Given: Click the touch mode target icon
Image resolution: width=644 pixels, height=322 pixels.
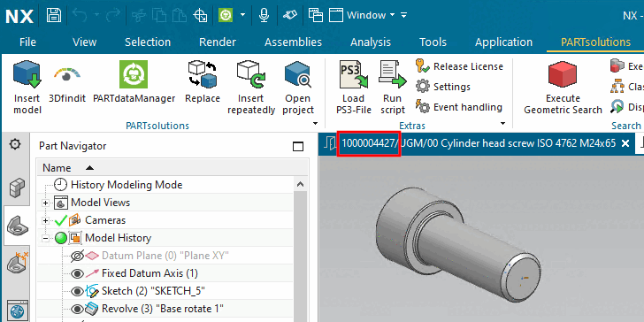Looking at the screenshot, I should click(x=200, y=16).
